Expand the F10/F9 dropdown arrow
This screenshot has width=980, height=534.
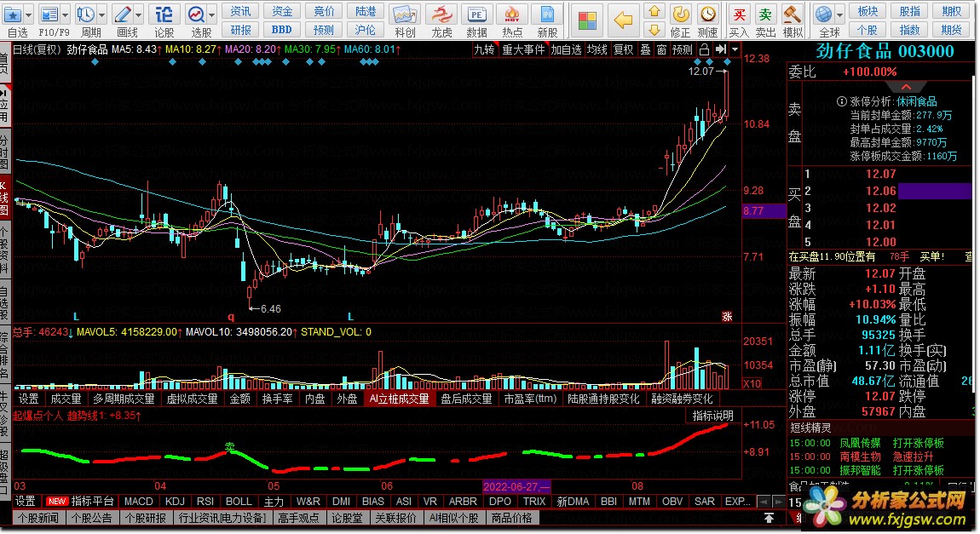click(65, 15)
